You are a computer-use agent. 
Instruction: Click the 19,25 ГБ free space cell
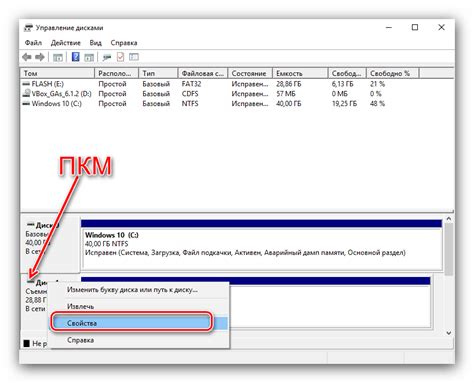pos(344,104)
